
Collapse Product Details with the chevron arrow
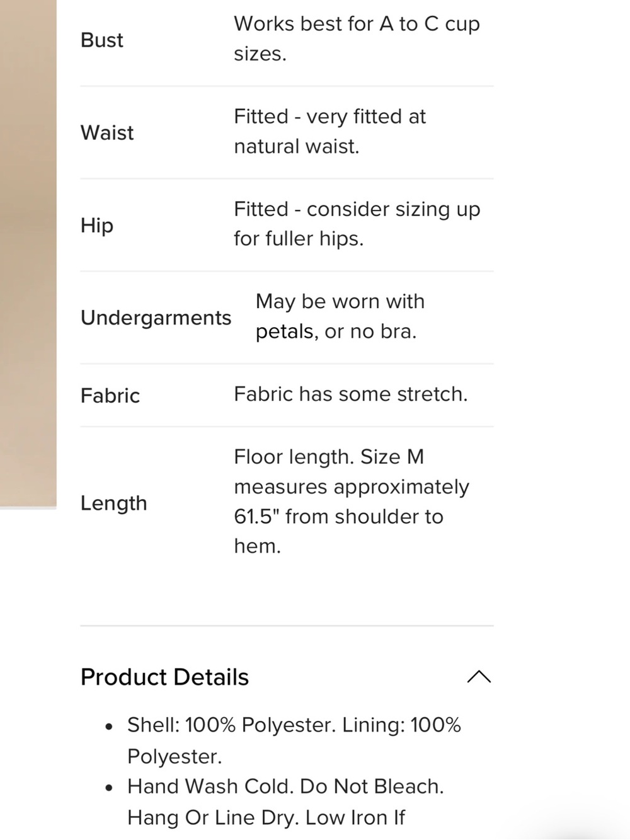(479, 677)
